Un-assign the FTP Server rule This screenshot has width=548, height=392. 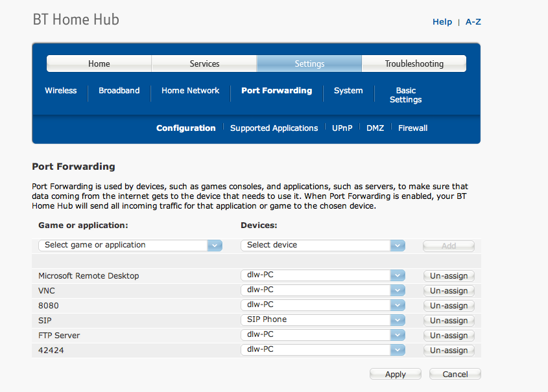pyautogui.click(x=449, y=336)
